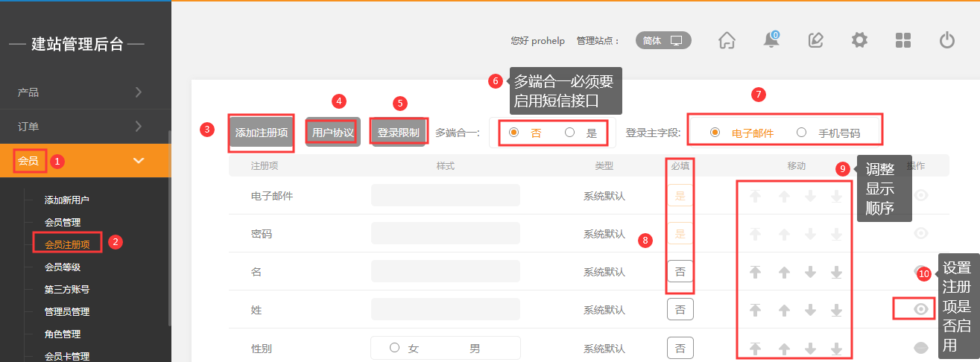
Task: Click the power logout icon
Action: [947, 40]
